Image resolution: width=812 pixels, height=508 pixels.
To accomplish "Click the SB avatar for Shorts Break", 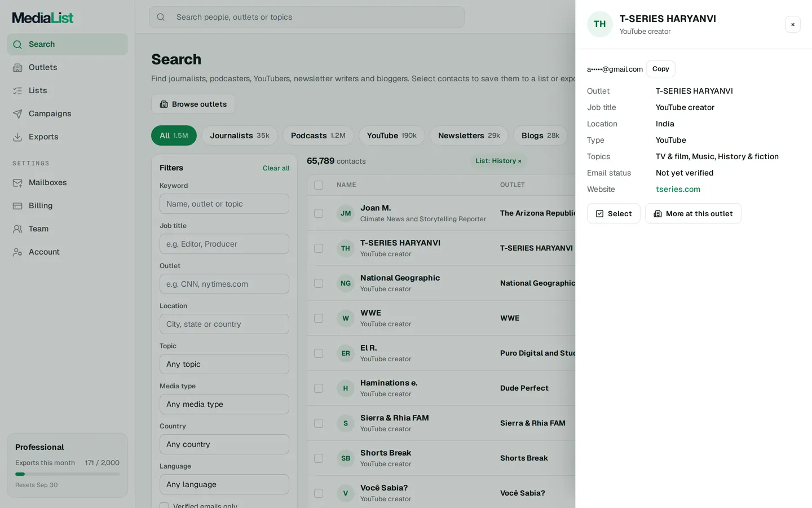I will point(346,458).
